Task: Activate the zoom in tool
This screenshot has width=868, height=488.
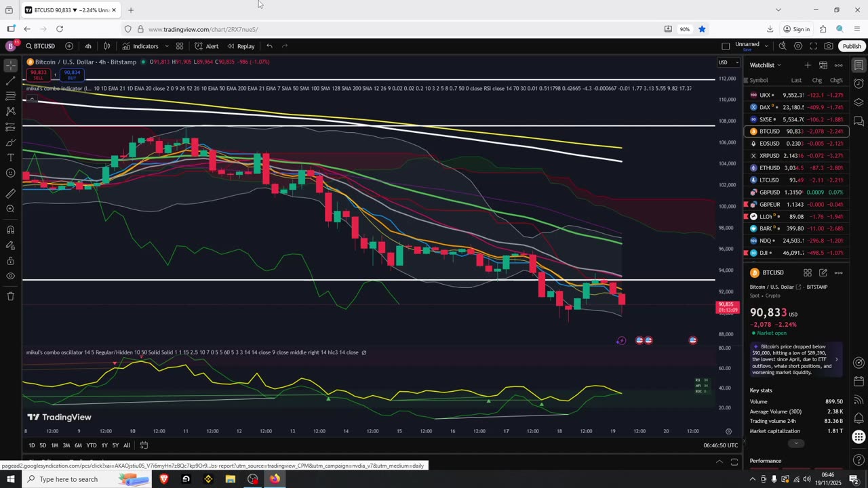Action: [10, 209]
